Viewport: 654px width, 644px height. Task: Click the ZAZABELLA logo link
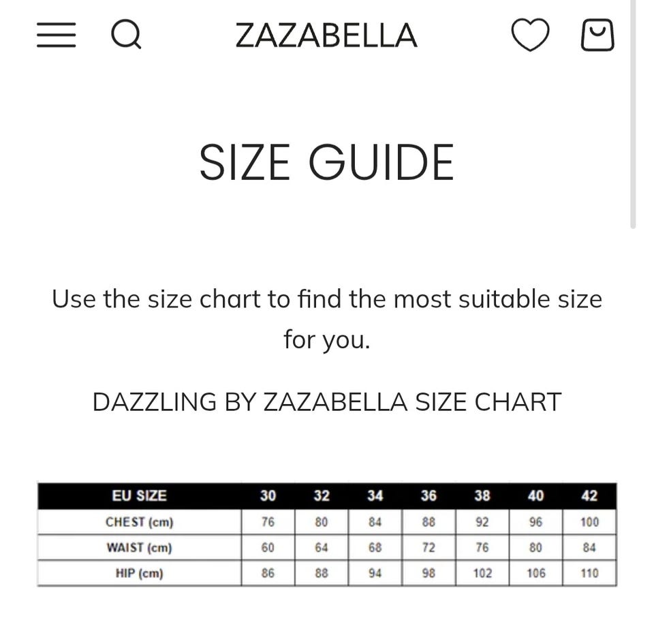pos(326,35)
